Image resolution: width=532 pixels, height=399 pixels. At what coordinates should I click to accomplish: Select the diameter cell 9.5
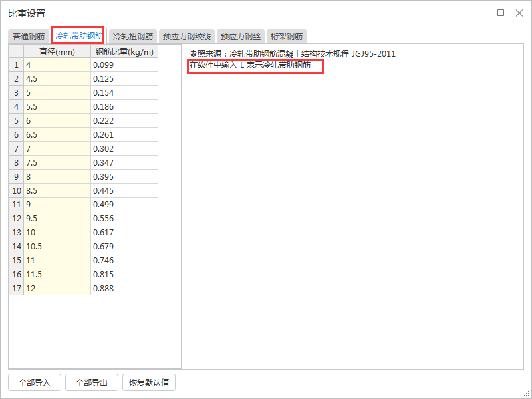[x=57, y=218]
